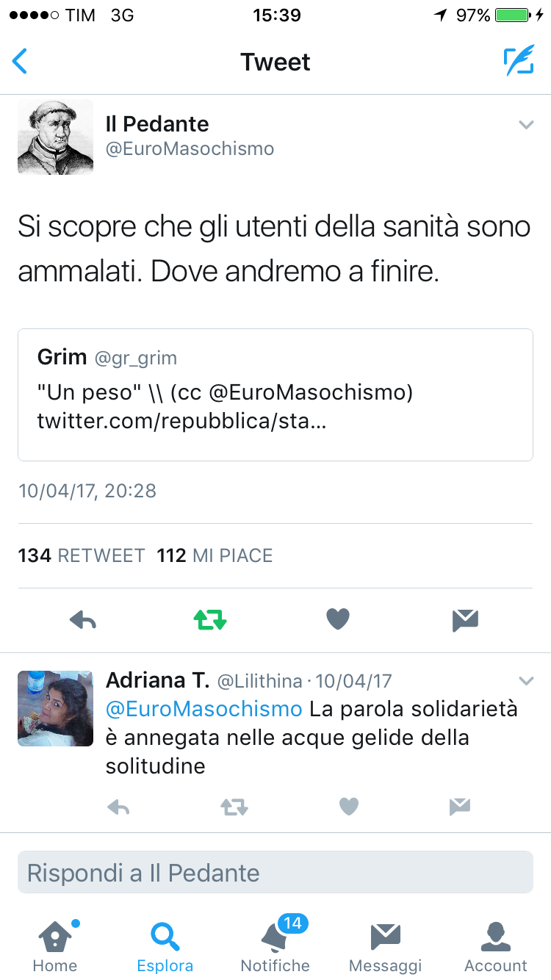This screenshot has width=551, height=980.
Task: View the 134 Retweet list
Action: pyautogui.click(x=82, y=555)
